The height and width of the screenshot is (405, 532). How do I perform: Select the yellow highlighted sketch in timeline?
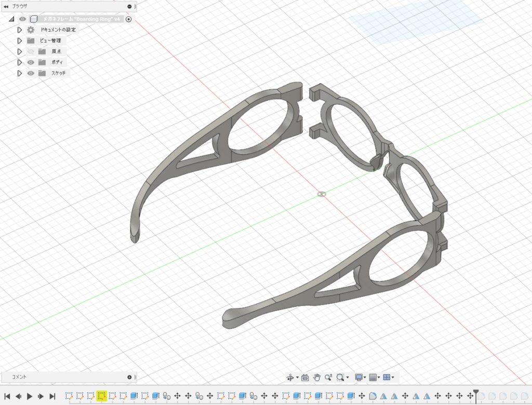[101, 396]
